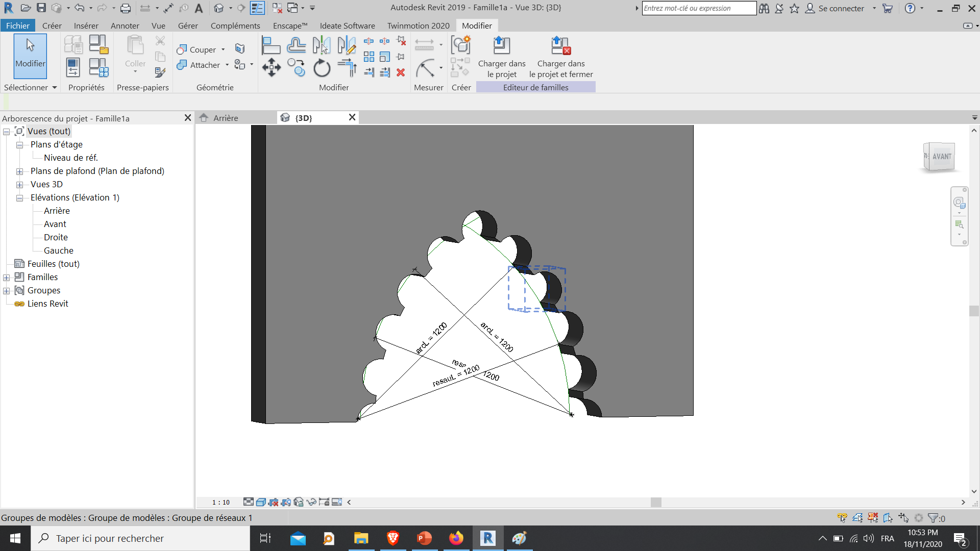Toggle Reveal Hidden Elements on status bar
Viewport: 980px width, 551px height.
337,502
